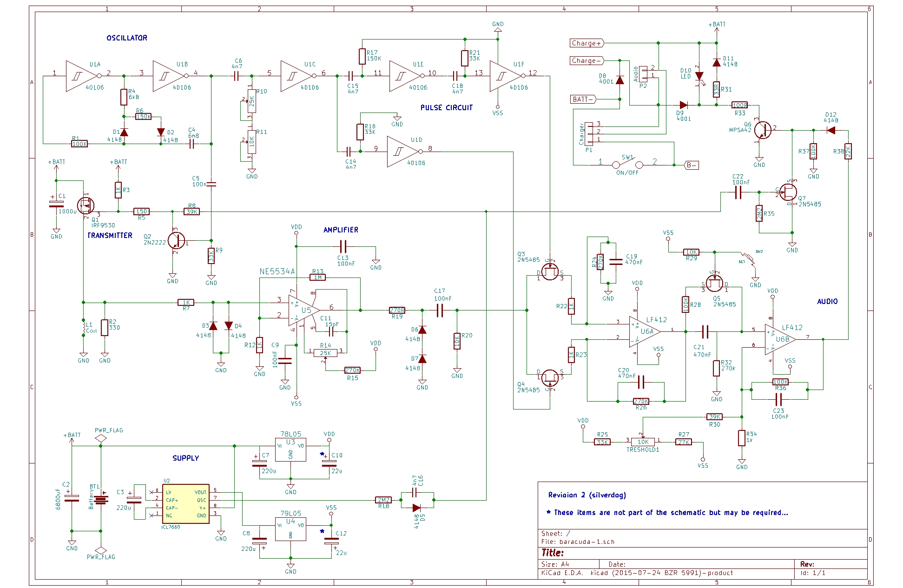The height and width of the screenshot is (588, 903).
Task: Select the L1 coil symbol
Action: point(84,327)
